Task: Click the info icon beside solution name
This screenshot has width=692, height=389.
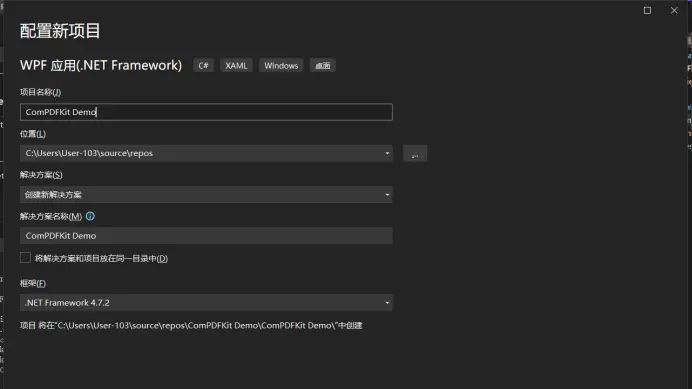Action: point(90,216)
